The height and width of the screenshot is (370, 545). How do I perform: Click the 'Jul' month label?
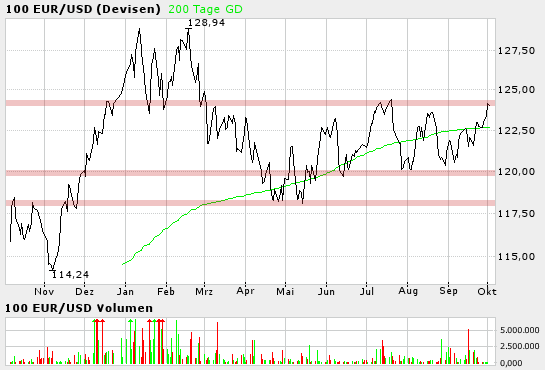point(367,291)
